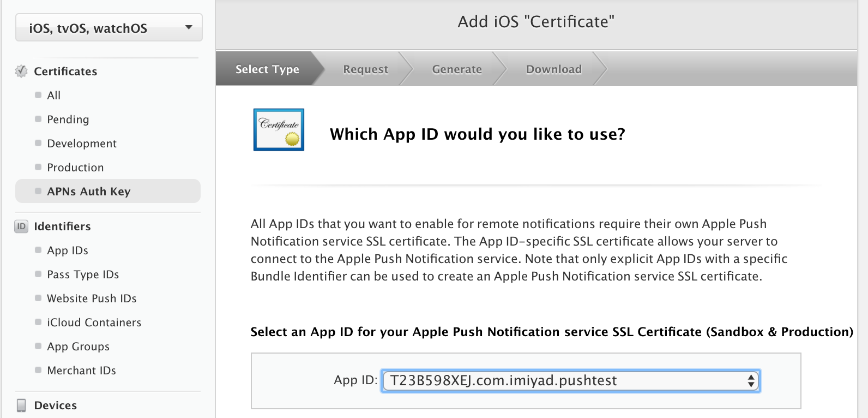Screen dimensions: 868x418
Task: Click the App ID dropdown stepper arrows
Action: [x=751, y=380]
